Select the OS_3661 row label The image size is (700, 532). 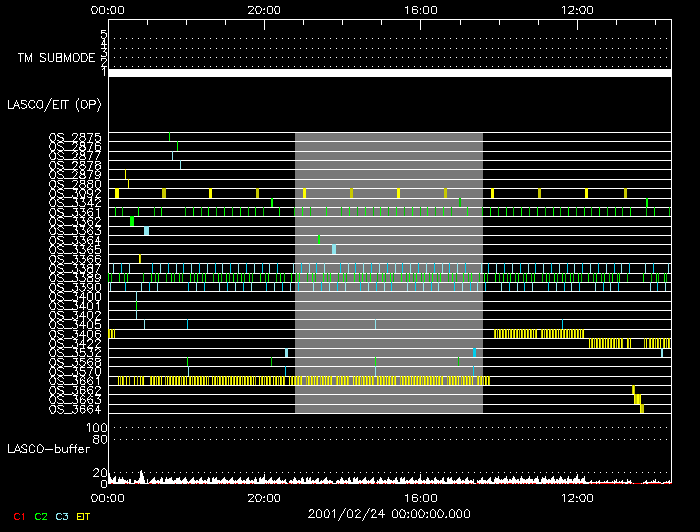pos(74,381)
